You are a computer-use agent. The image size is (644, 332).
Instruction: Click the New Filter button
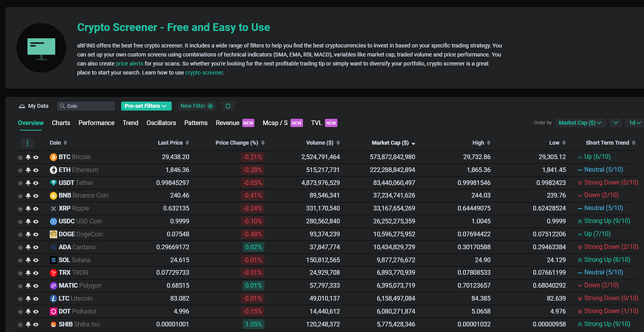coord(197,106)
